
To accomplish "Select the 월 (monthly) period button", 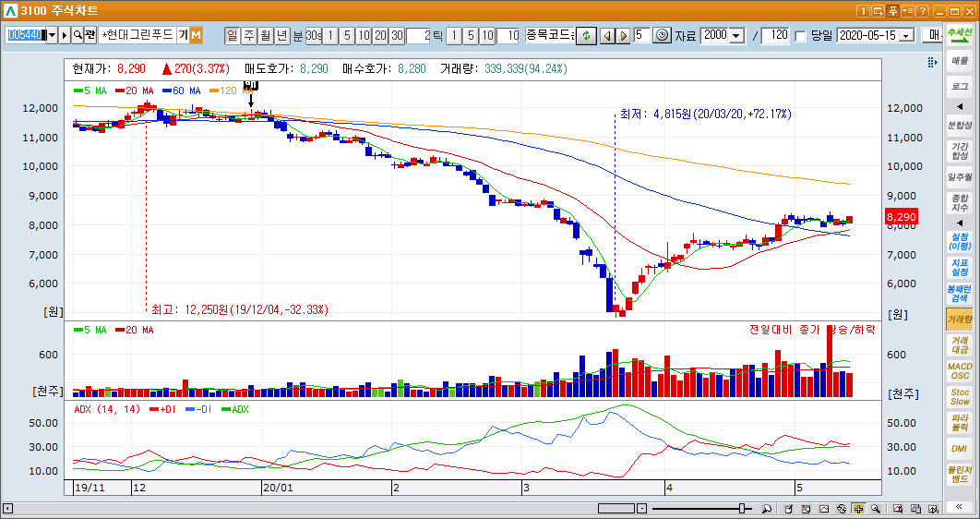I will pos(267,36).
